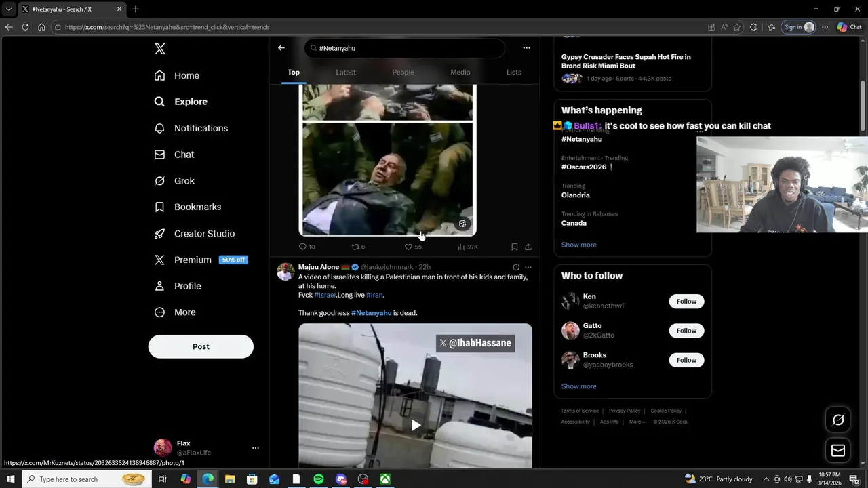
Task: Switch to the Latest tab
Action: [x=346, y=72]
